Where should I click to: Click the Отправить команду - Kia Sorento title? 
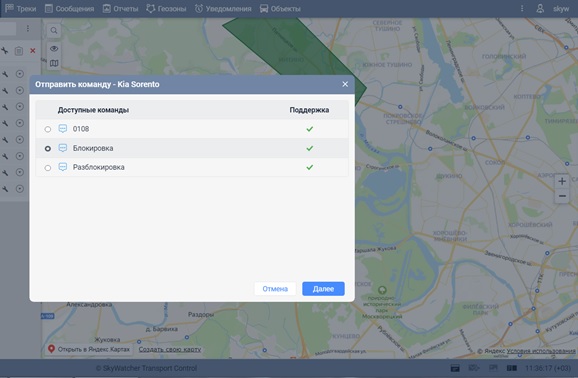[97, 84]
